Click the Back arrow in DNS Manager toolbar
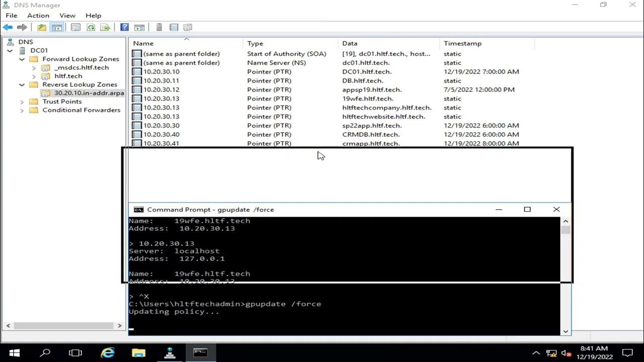The image size is (644, 362). pyautogui.click(x=8, y=27)
